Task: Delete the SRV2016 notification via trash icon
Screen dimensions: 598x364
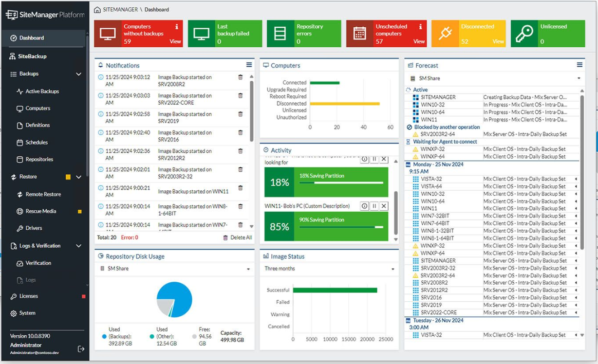Action: pyautogui.click(x=240, y=132)
